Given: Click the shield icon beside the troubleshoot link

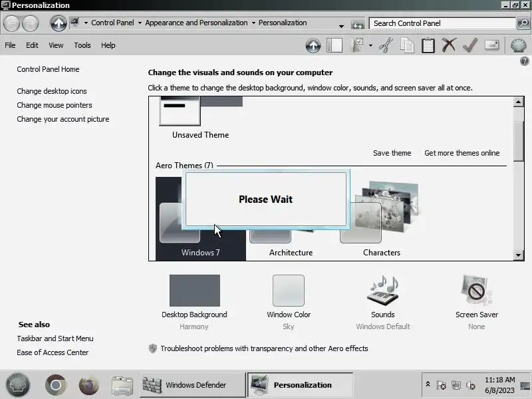Looking at the screenshot, I should coord(153,348).
